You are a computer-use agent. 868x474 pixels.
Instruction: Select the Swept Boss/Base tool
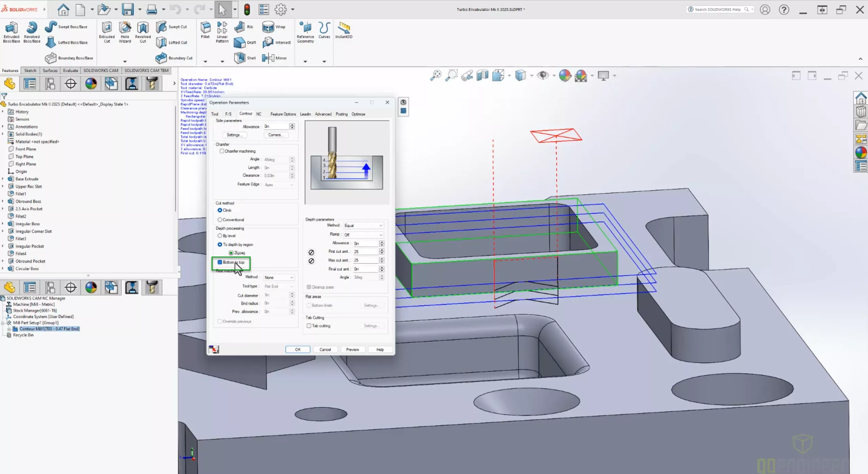pos(66,27)
